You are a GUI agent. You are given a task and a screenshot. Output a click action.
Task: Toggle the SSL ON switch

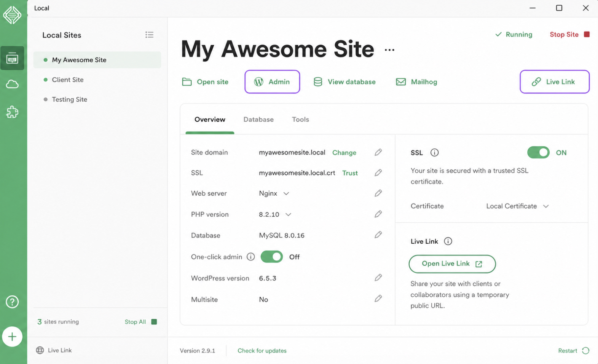click(x=538, y=153)
